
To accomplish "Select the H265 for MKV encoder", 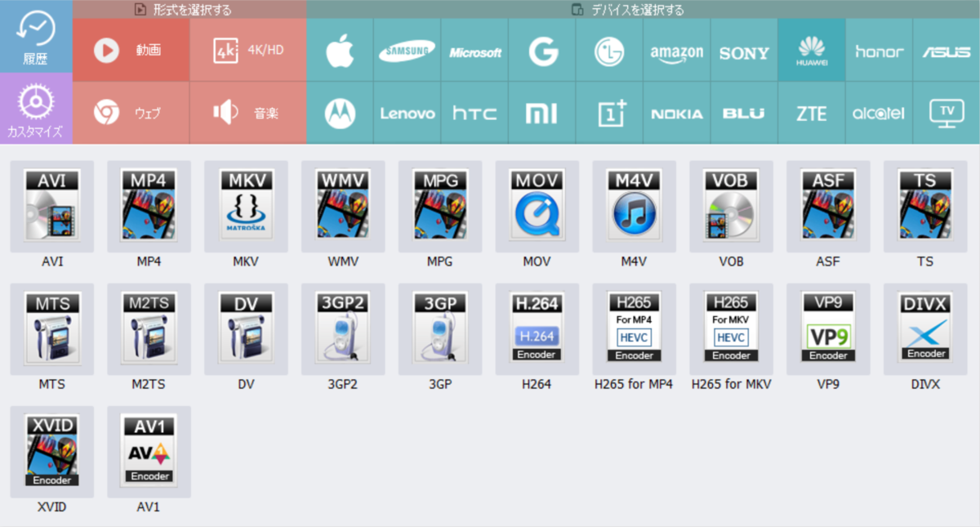I will (731, 329).
